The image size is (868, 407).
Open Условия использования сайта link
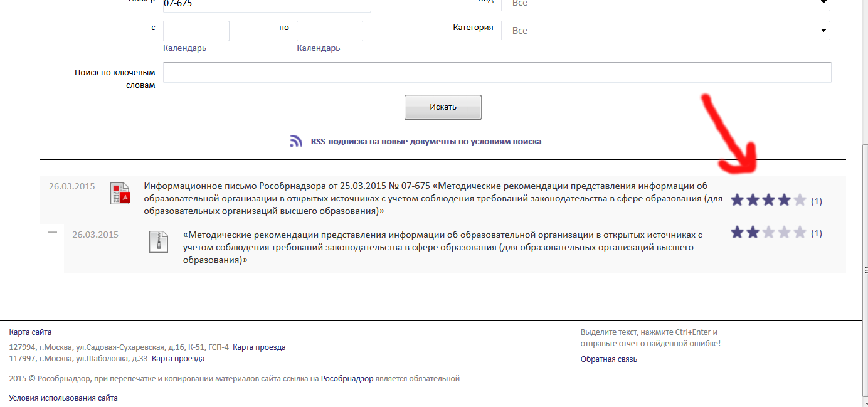pos(63,398)
